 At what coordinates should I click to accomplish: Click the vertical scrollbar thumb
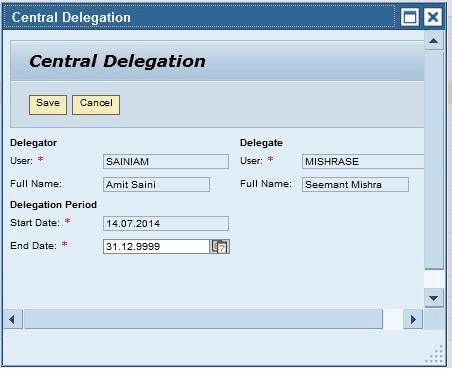(x=434, y=159)
